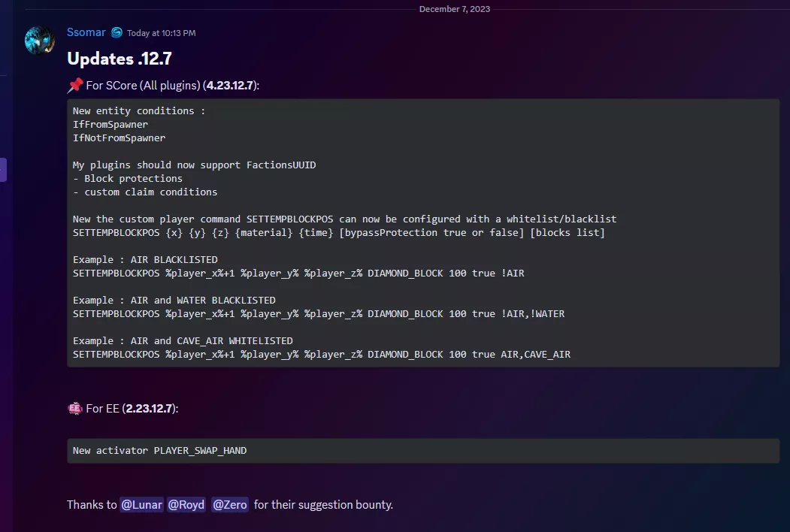Click 'Example : AIR and WATER BLACKLISTED' line
Screen dimensions: 790x532
click(x=174, y=300)
